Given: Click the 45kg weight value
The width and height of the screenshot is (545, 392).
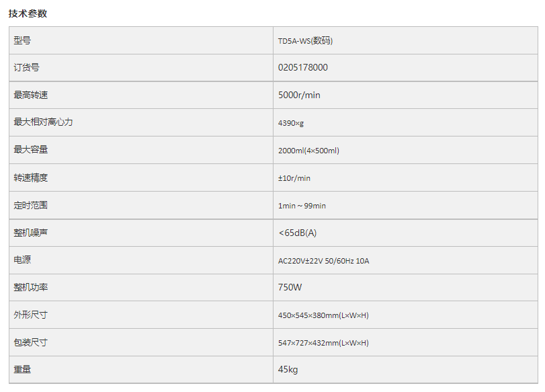Looking at the screenshot, I should pyautogui.click(x=288, y=369).
